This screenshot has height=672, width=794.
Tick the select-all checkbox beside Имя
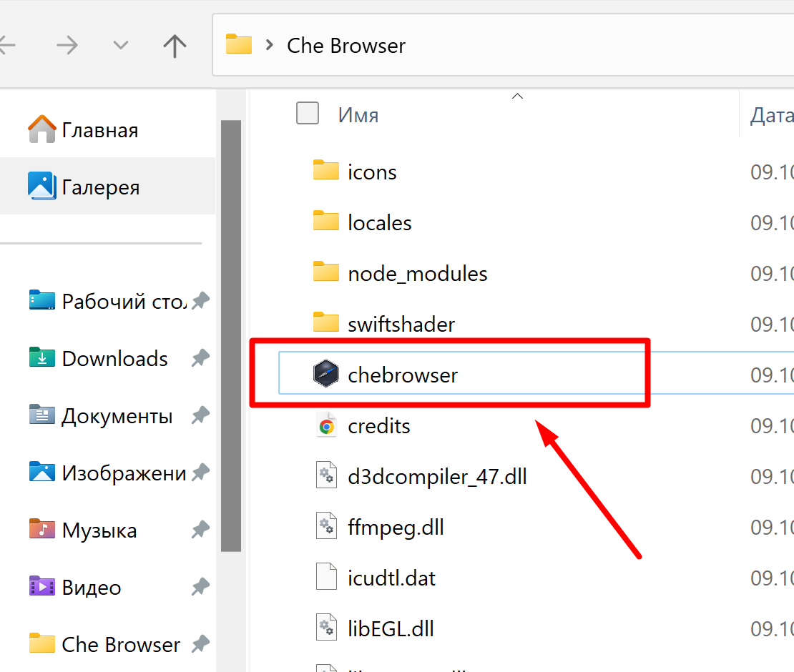tap(308, 113)
